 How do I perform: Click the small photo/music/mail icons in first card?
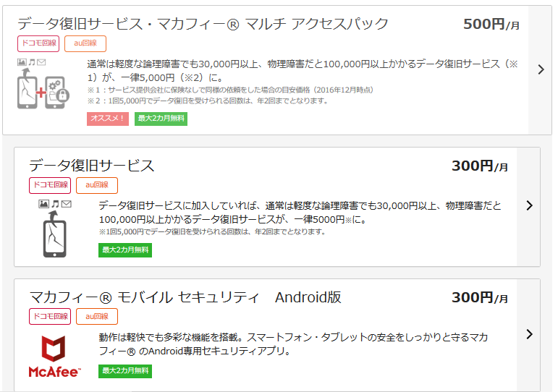pyautogui.click(x=32, y=62)
